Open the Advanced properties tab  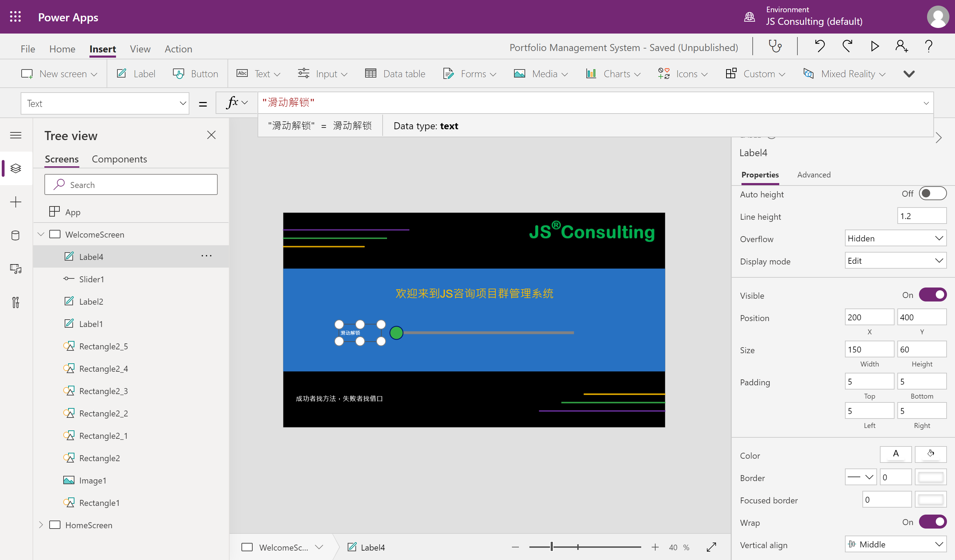click(813, 175)
